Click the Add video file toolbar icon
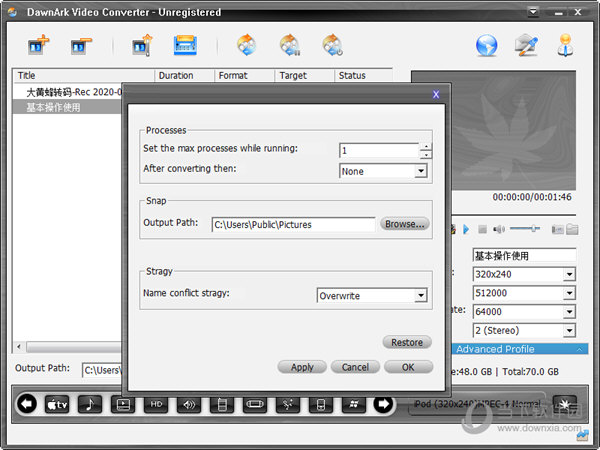Image resolution: width=600 pixels, height=450 pixels. 38,45
